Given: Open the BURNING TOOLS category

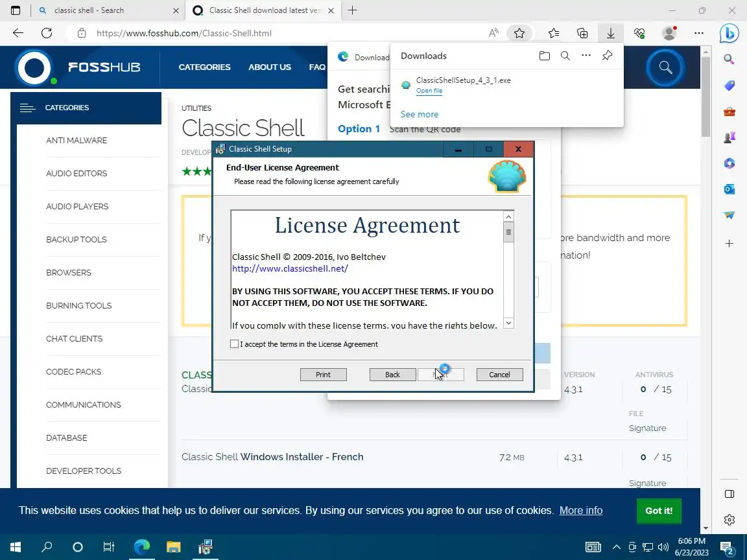Looking at the screenshot, I should 78,306.
